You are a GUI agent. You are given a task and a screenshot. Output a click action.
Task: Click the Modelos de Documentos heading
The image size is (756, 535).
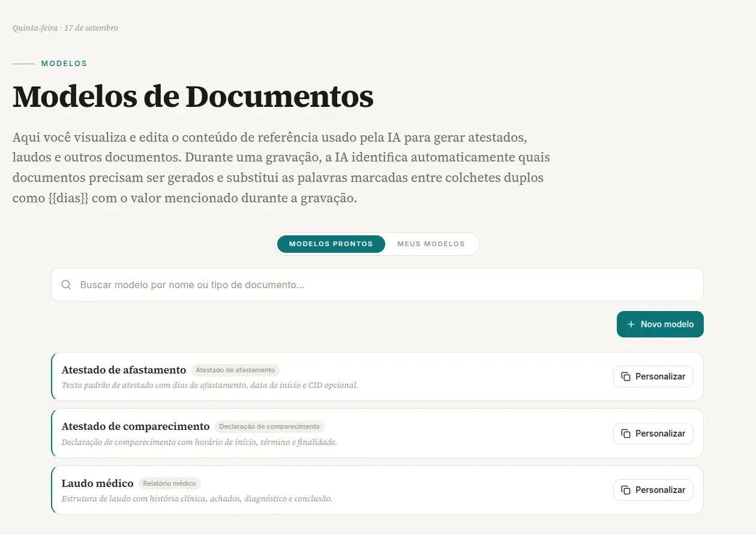pyautogui.click(x=193, y=96)
